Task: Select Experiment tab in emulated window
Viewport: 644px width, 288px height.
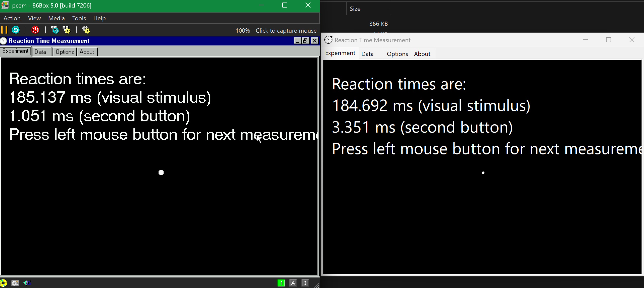Action: [x=16, y=51]
